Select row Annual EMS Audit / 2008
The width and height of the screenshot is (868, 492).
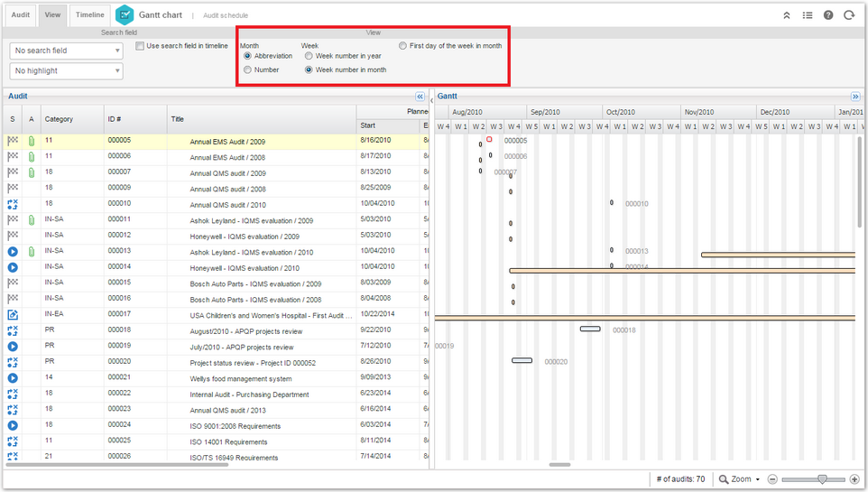216,157
